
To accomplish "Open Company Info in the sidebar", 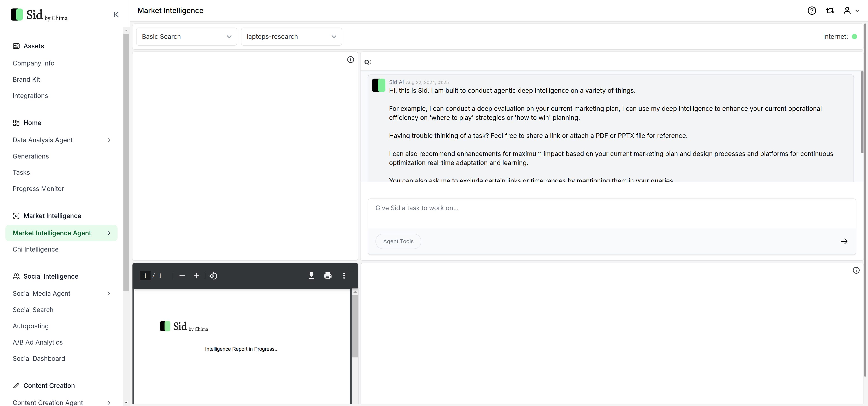I will (33, 63).
